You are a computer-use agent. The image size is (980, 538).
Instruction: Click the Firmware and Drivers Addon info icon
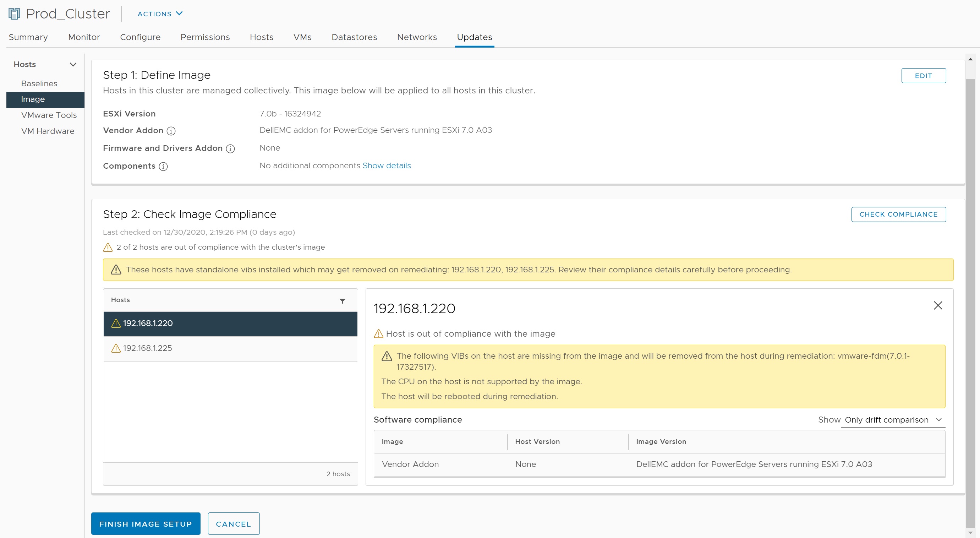(230, 148)
